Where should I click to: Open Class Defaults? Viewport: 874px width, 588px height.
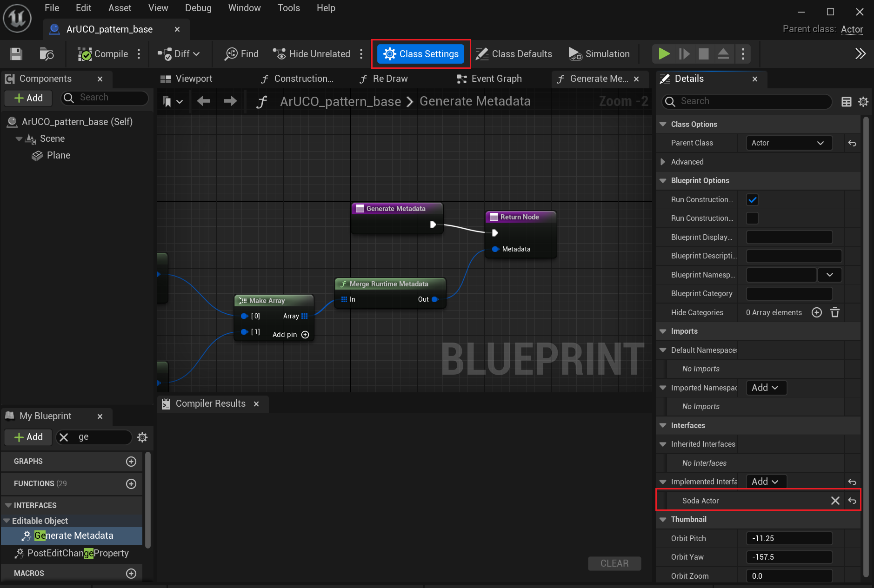pos(514,54)
